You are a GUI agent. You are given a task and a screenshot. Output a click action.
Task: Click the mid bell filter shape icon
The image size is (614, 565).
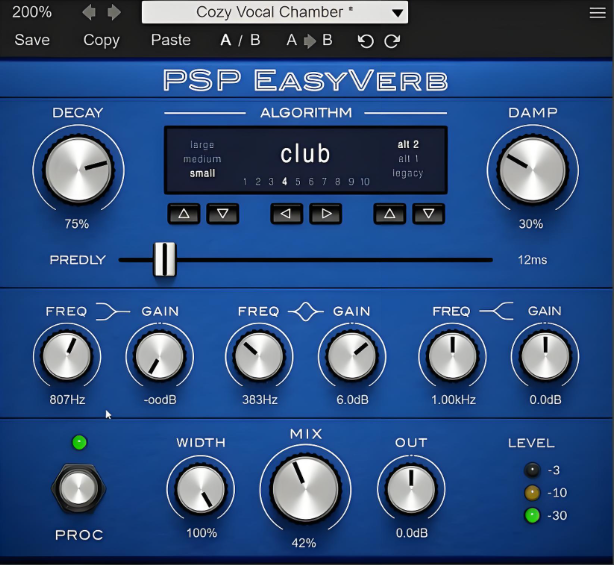[306, 312]
